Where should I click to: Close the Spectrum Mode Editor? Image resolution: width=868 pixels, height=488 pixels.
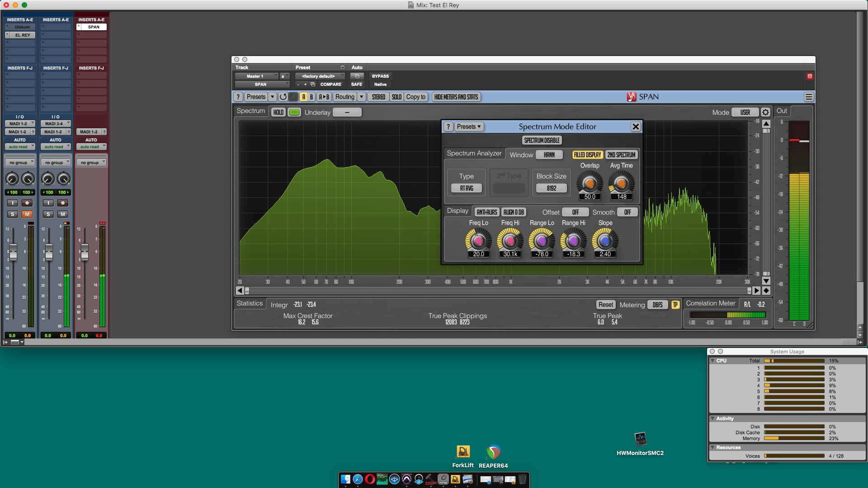pyautogui.click(x=636, y=127)
